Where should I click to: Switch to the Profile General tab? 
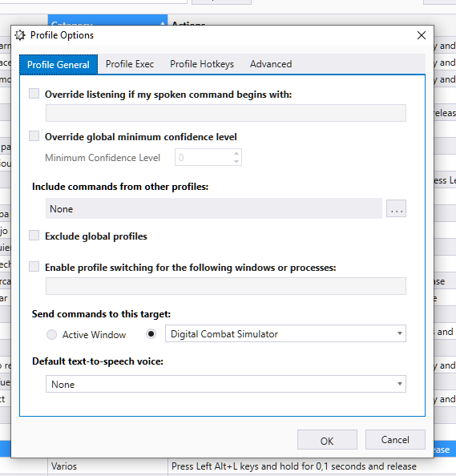tap(59, 64)
